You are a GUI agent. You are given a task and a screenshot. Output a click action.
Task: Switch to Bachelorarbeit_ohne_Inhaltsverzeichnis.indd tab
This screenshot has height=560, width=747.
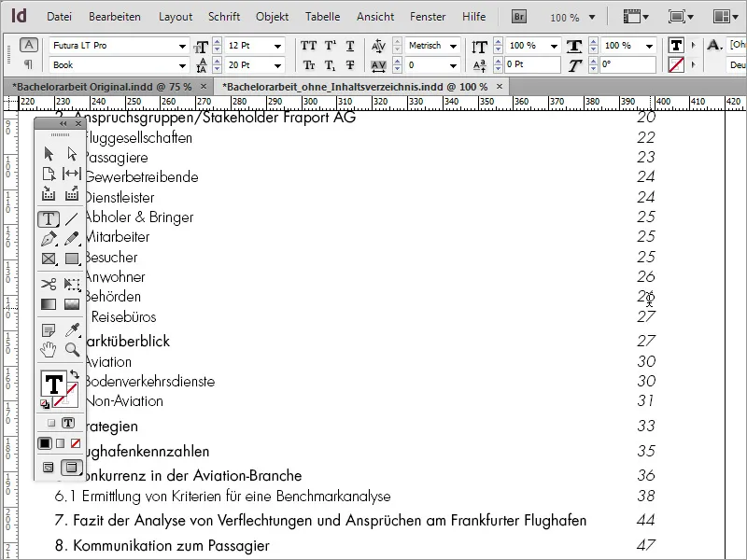click(x=355, y=87)
